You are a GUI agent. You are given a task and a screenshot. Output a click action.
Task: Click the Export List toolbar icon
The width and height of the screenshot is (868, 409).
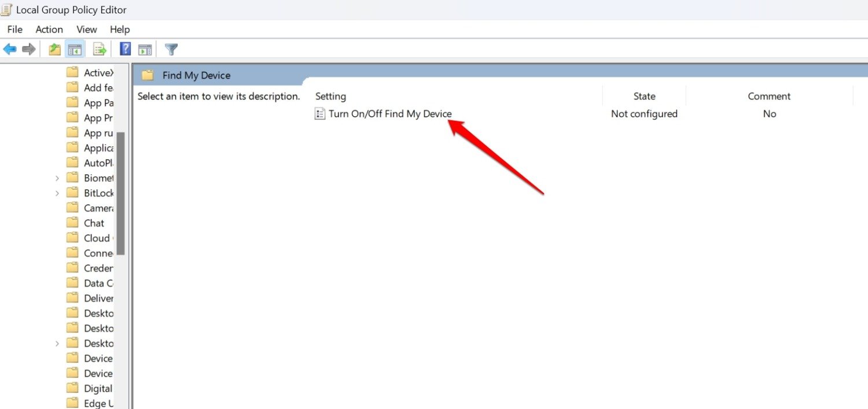coord(100,50)
